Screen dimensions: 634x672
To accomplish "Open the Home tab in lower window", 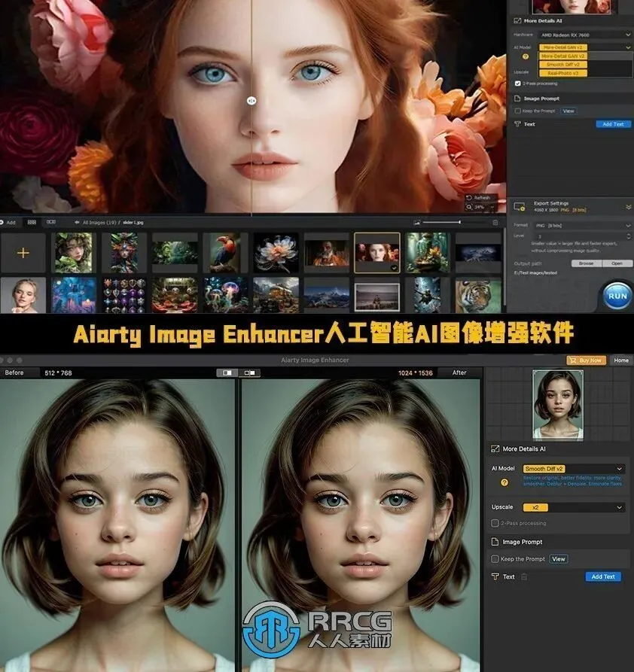I will tap(620, 360).
